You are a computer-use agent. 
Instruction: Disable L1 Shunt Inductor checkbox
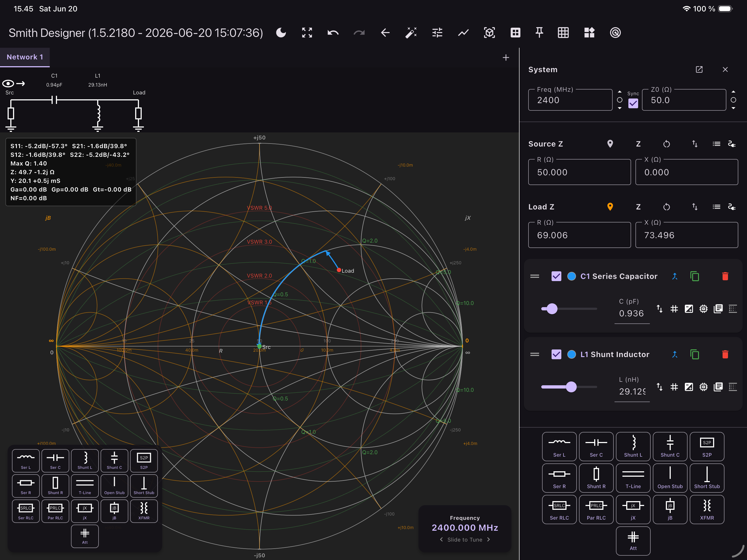click(556, 354)
